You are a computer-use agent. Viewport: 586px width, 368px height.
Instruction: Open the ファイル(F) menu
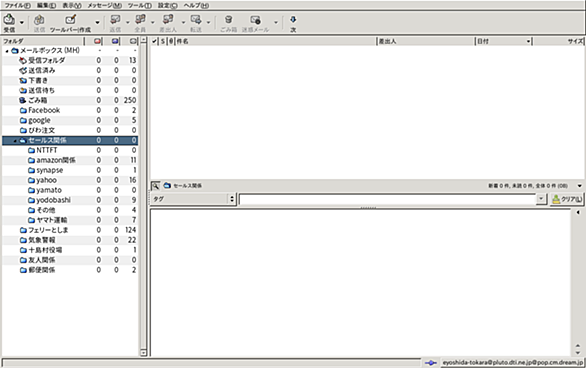pyautogui.click(x=18, y=6)
